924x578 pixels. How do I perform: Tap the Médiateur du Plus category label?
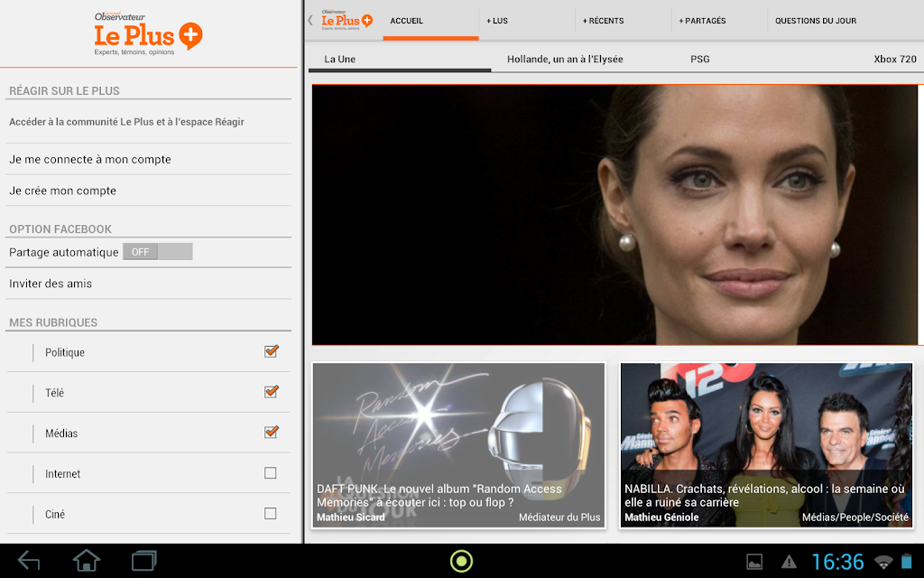pos(559,517)
